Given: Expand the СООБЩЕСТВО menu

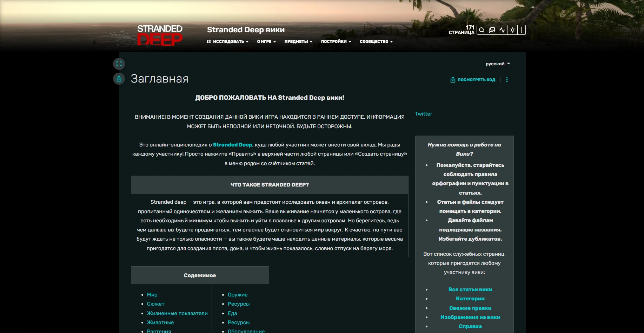Looking at the screenshot, I should tap(376, 41).
